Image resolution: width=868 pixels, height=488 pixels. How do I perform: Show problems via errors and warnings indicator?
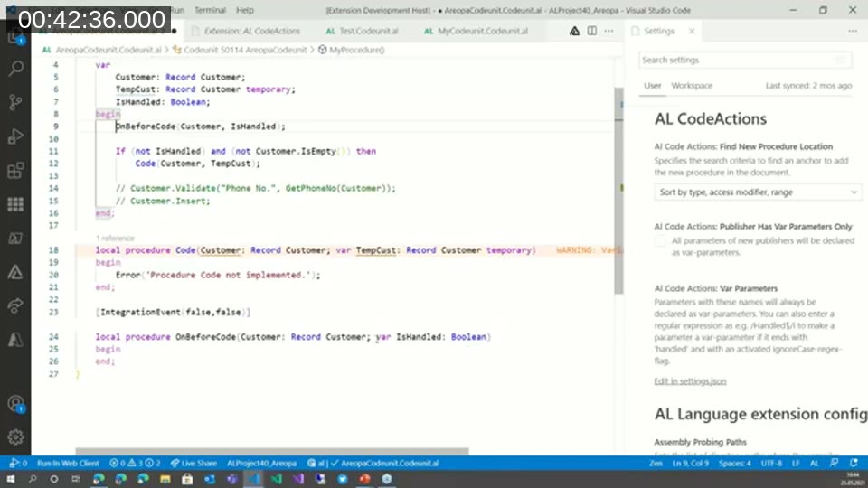[135, 463]
